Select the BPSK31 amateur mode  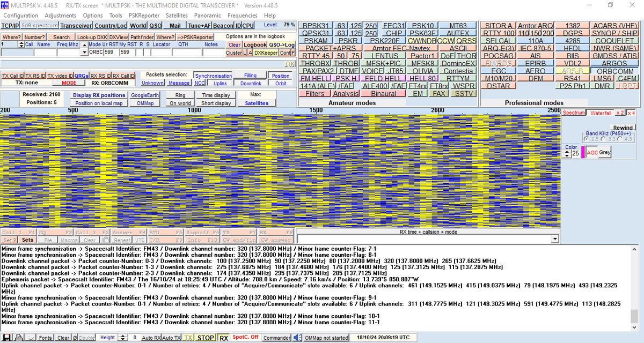pos(316,26)
